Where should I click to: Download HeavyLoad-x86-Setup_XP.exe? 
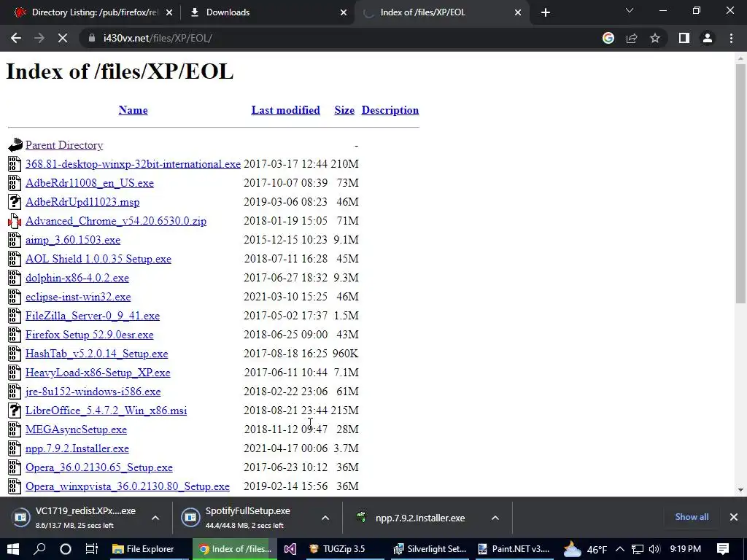point(98,373)
